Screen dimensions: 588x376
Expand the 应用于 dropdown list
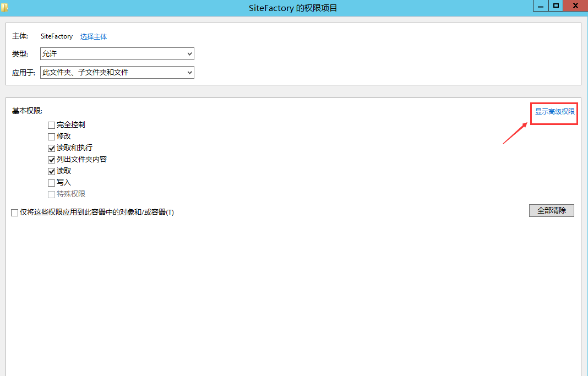pyautogui.click(x=117, y=72)
